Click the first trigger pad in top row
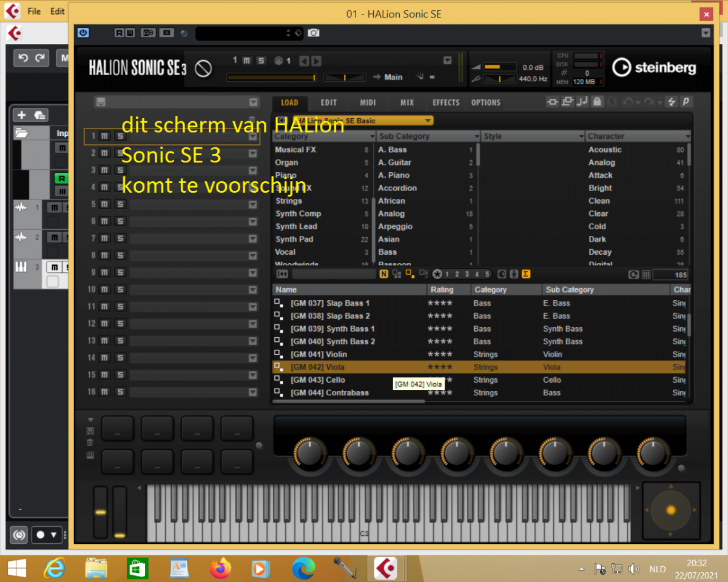The width and height of the screenshot is (728, 582). coord(117,429)
